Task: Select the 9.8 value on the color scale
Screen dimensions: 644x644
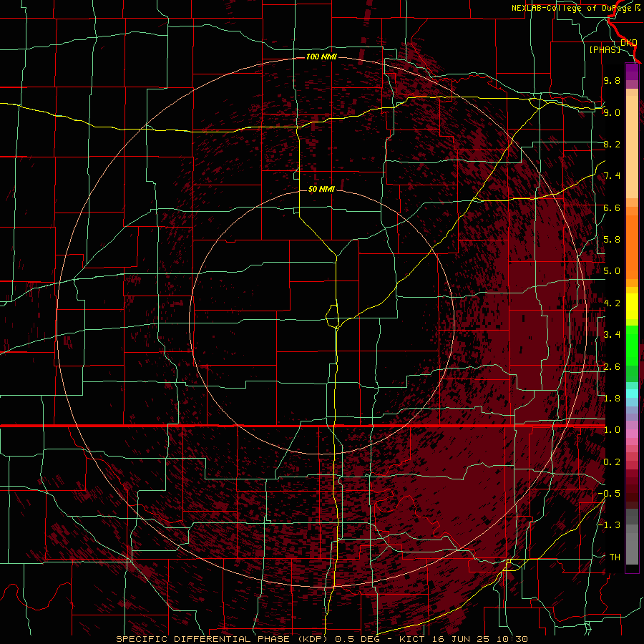Action: point(612,80)
